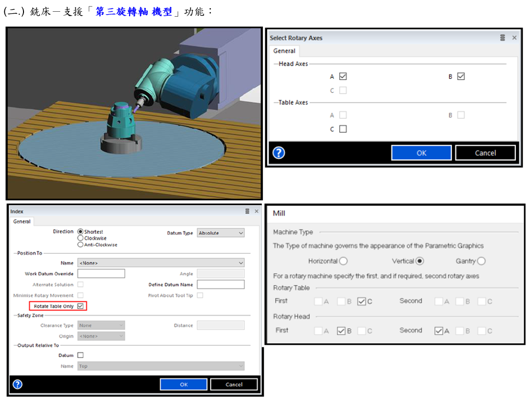Open options menu icon in Select Rotary Axes
The width and height of the screenshot is (532, 405).
click(x=503, y=38)
